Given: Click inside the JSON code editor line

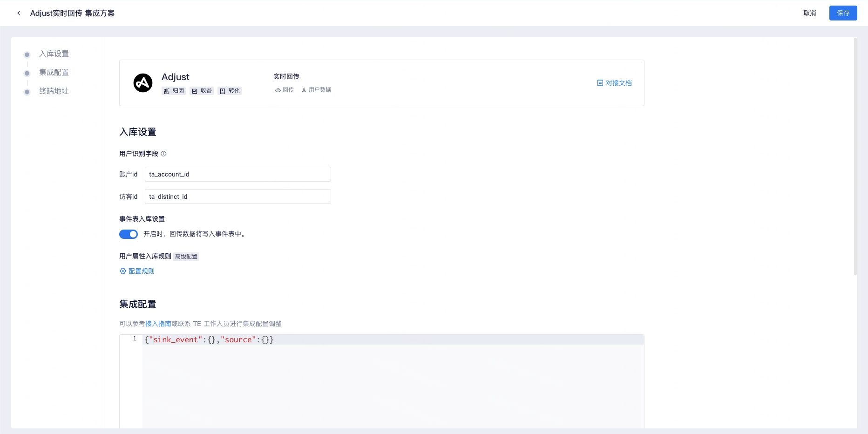Looking at the screenshot, I should coord(373,340).
